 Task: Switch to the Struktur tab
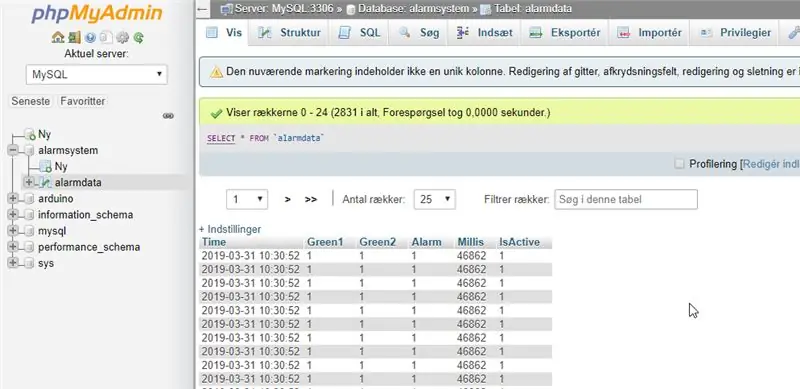[x=290, y=33]
